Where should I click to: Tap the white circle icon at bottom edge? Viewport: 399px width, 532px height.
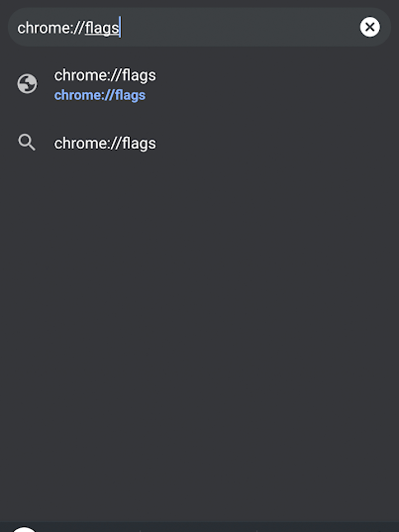pyautogui.click(x=24, y=529)
